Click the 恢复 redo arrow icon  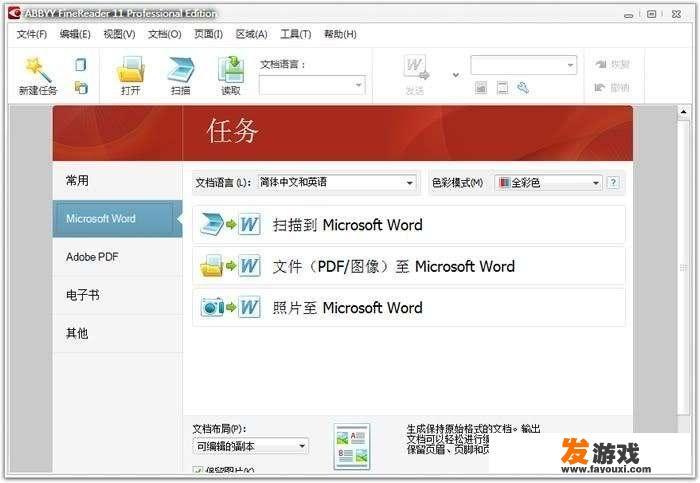coord(601,65)
